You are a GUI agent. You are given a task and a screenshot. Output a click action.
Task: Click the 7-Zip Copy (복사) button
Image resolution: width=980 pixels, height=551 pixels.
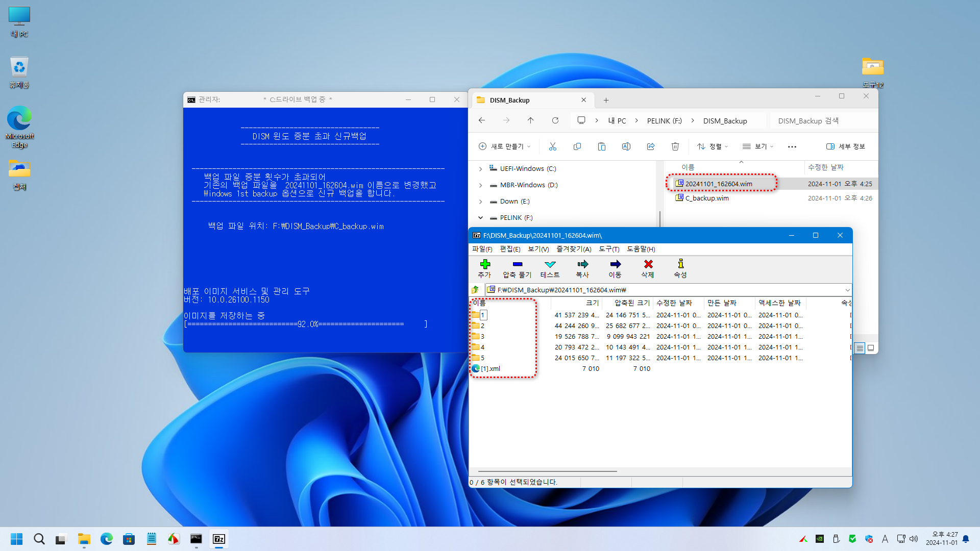pos(582,268)
